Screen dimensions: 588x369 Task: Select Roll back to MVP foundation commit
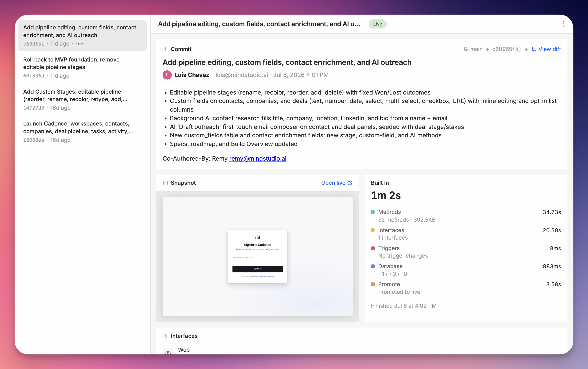pyautogui.click(x=82, y=68)
